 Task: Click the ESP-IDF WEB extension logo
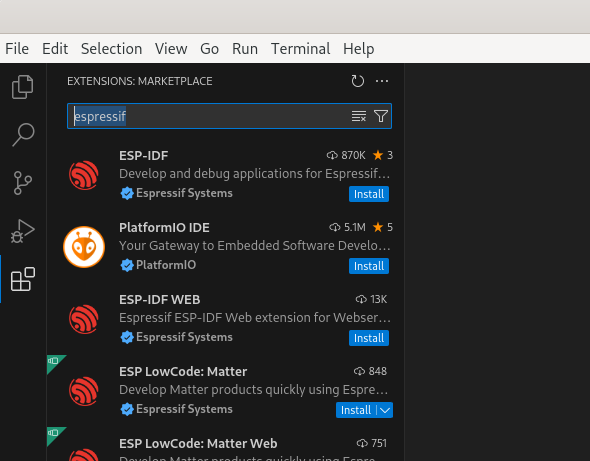click(x=84, y=319)
